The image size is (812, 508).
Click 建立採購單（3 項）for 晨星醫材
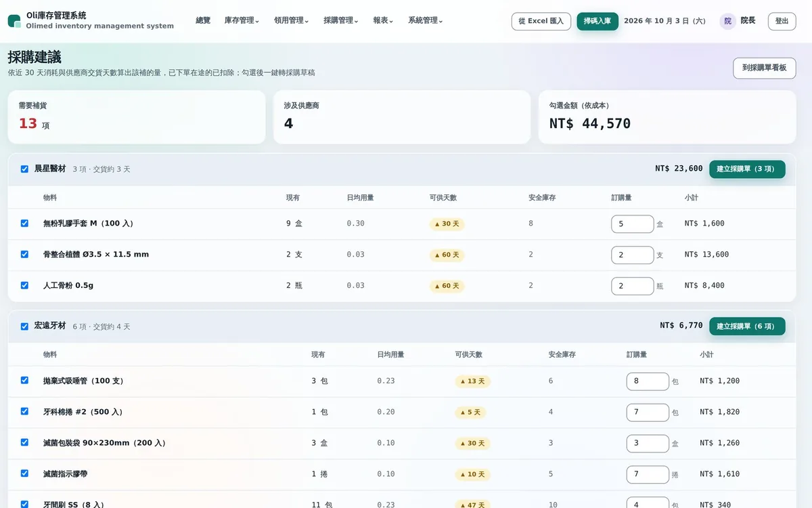[747, 169]
